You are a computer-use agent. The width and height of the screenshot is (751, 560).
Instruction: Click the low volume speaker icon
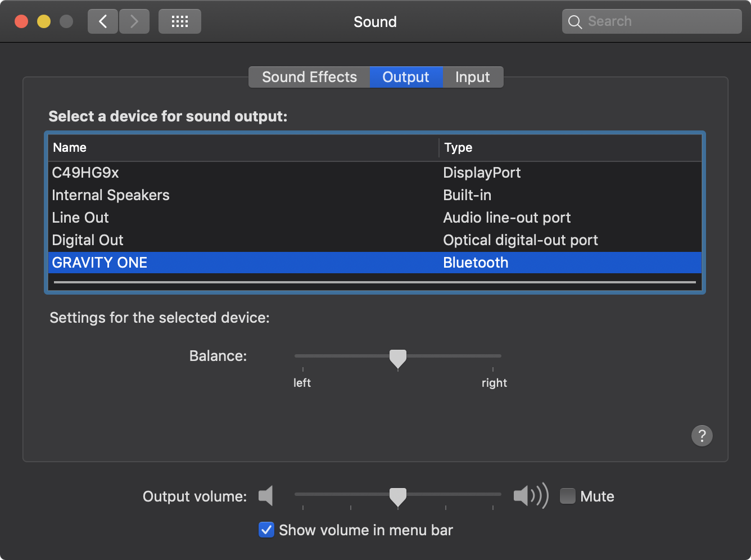pyautogui.click(x=266, y=496)
